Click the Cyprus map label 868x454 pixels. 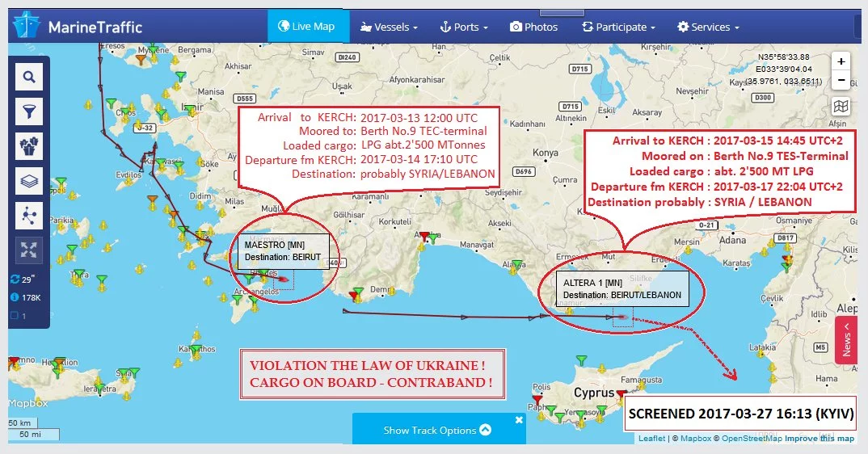point(594,393)
